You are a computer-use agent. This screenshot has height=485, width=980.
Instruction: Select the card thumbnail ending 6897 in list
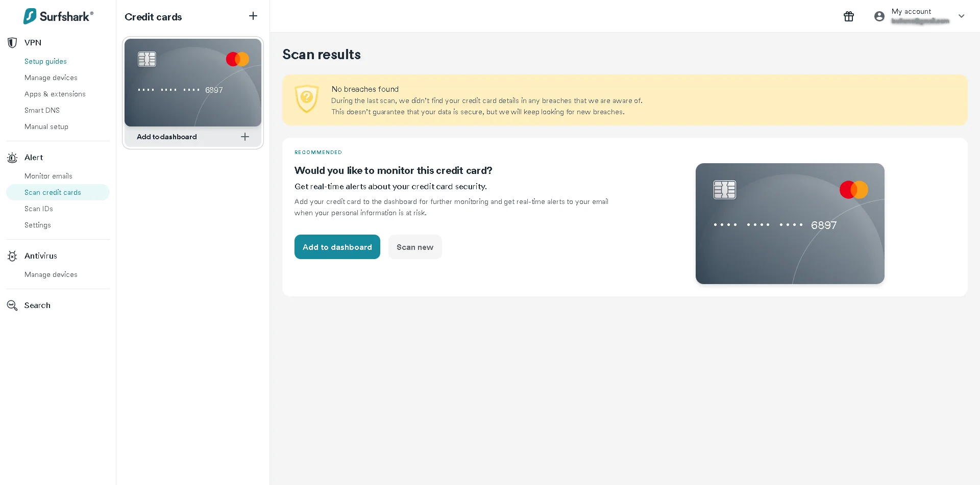pos(193,83)
